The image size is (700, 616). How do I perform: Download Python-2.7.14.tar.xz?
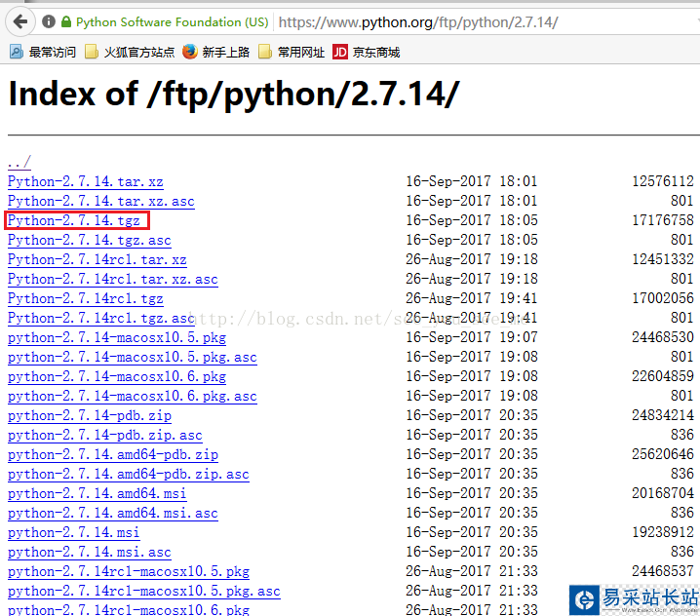pos(85,181)
